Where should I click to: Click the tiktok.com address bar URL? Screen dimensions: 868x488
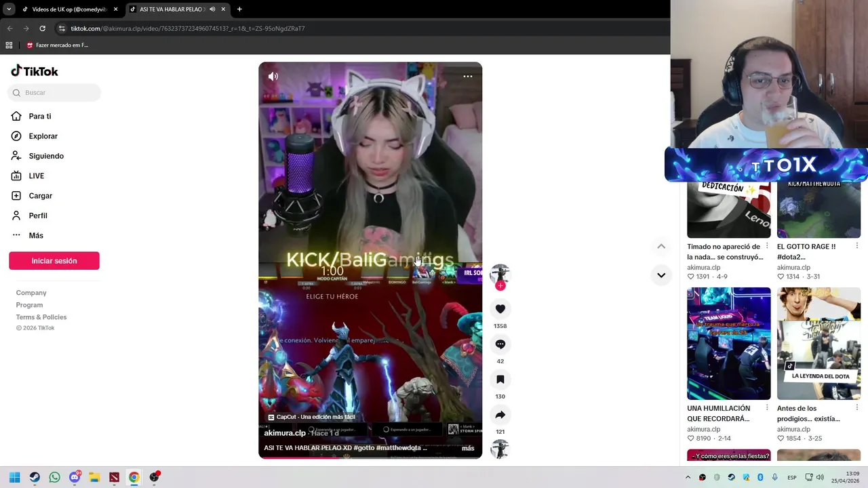pos(188,28)
